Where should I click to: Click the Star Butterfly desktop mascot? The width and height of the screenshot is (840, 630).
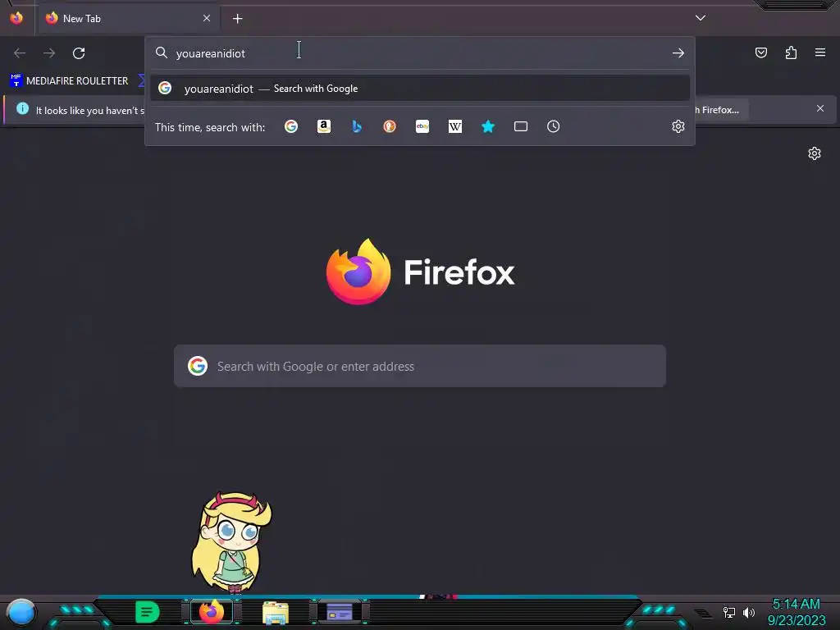(x=231, y=541)
